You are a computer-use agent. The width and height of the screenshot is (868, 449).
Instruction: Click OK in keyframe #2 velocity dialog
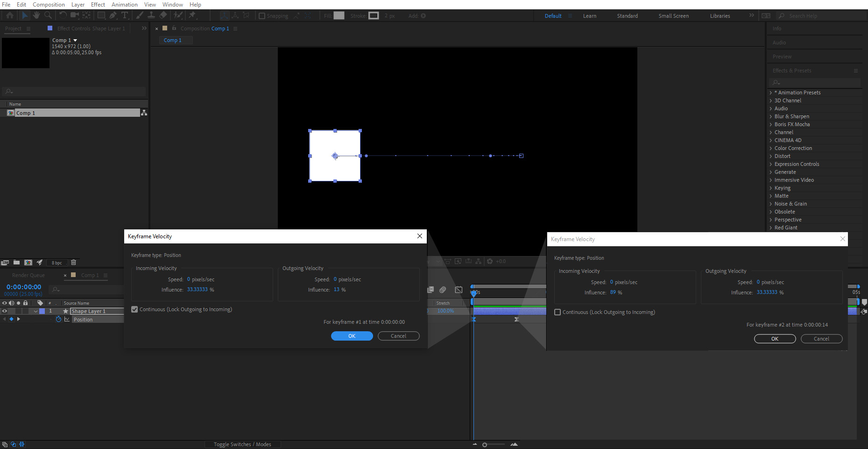[775, 339]
